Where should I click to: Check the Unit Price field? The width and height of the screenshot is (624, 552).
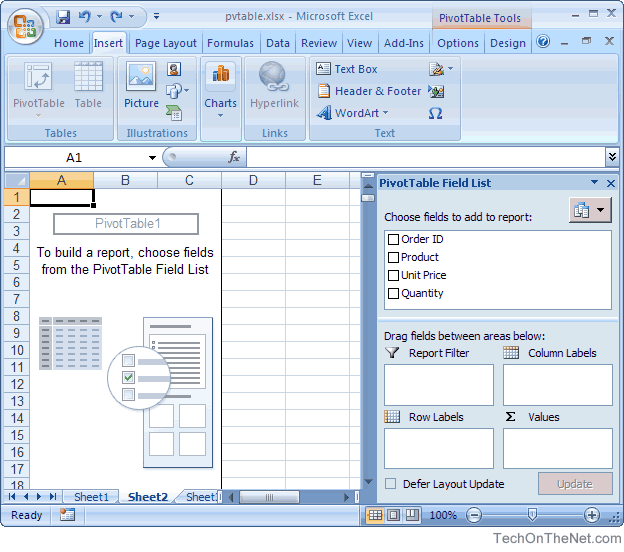coord(393,275)
